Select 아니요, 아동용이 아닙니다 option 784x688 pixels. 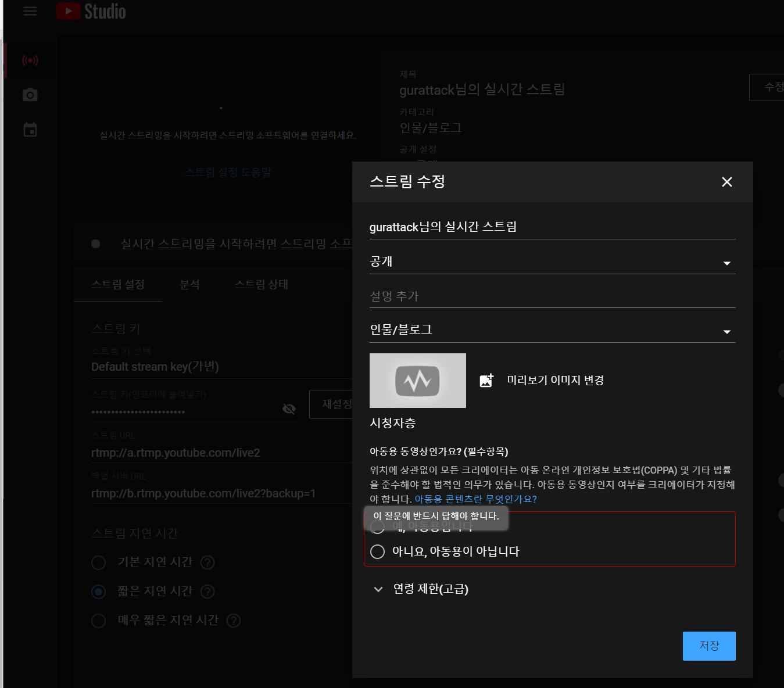(378, 551)
